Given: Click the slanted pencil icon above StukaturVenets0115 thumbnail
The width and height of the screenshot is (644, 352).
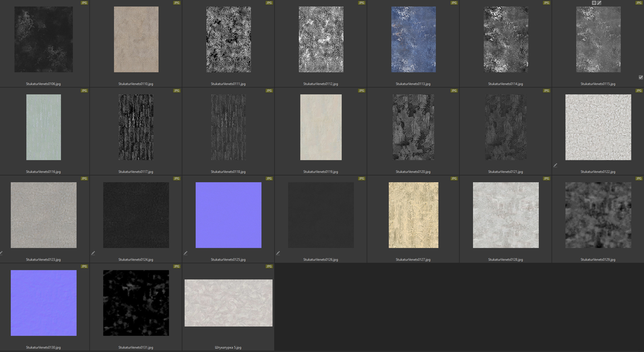Looking at the screenshot, I should click(599, 3).
